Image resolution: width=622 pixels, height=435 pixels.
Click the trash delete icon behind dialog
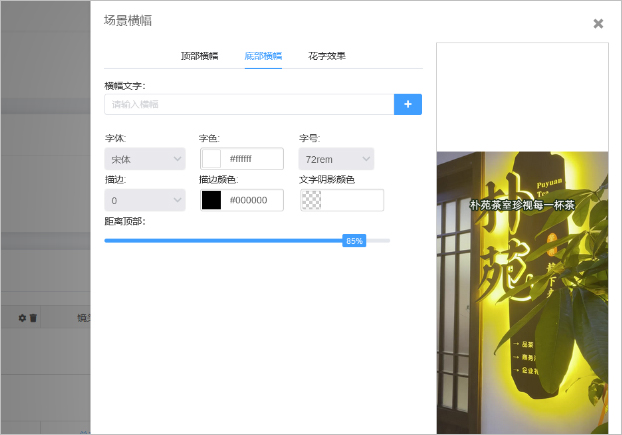click(x=33, y=318)
